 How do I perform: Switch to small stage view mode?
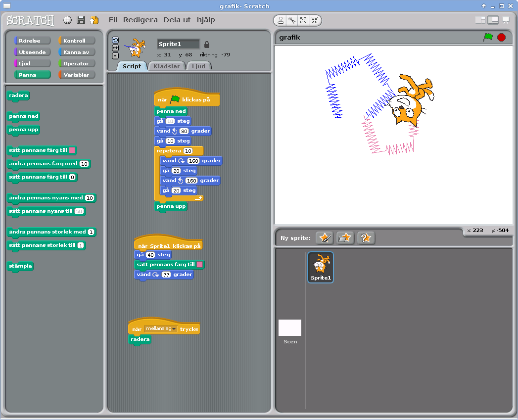480,20
